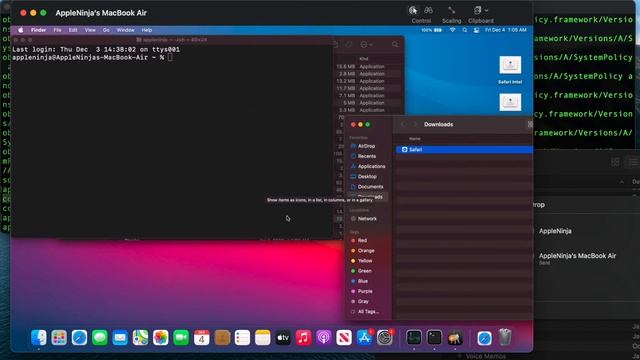Click the remote Wi-Fi status icon
The height and width of the screenshot is (360, 640).
[x=452, y=30]
